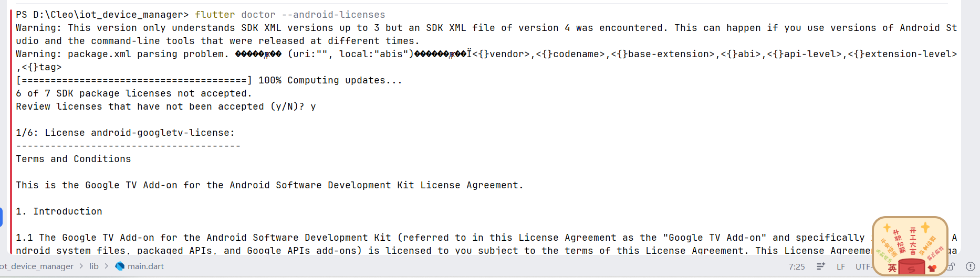Open the LF line separator selector
The width and height of the screenshot is (980, 278).
841,266
